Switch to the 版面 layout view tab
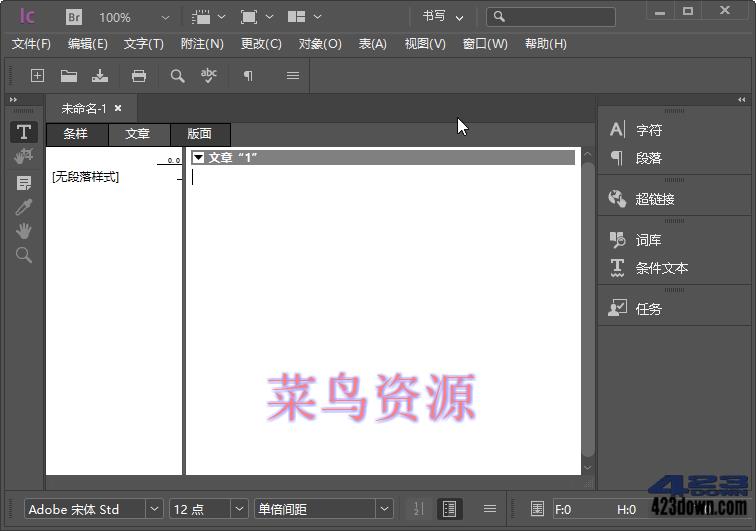The height and width of the screenshot is (531, 756). 200,134
